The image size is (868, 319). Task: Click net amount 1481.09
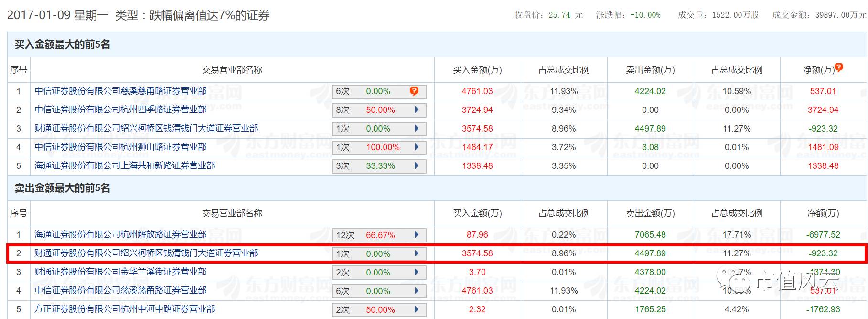pyautogui.click(x=823, y=147)
